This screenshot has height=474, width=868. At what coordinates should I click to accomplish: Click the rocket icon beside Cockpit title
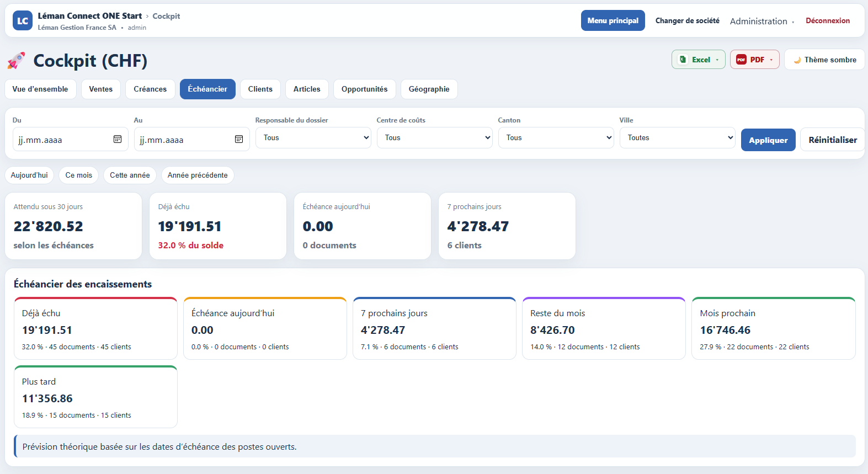point(16,61)
